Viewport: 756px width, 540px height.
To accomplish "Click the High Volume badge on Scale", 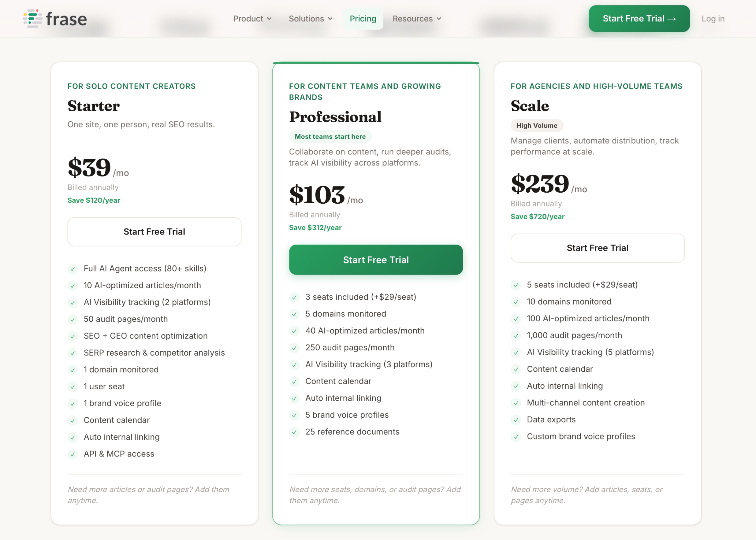I will (x=537, y=125).
